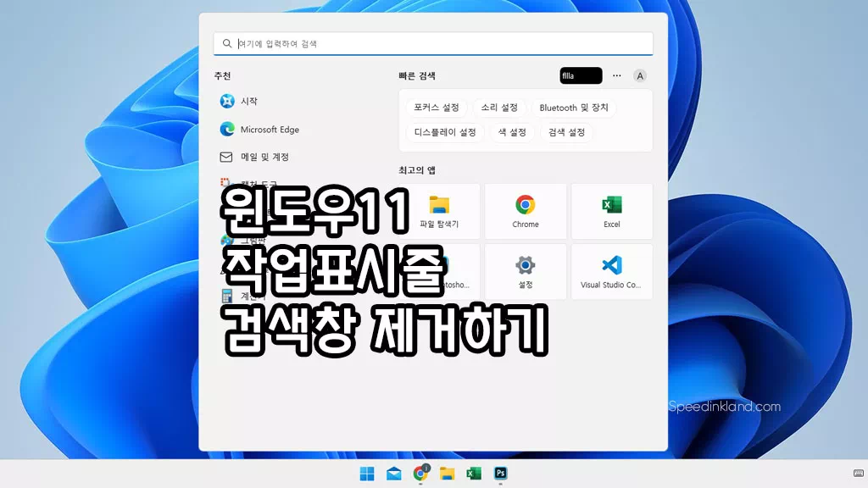Select the 포커스 설정 quick search chip
This screenshot has width=868, height=488.
tap(437, 108)
